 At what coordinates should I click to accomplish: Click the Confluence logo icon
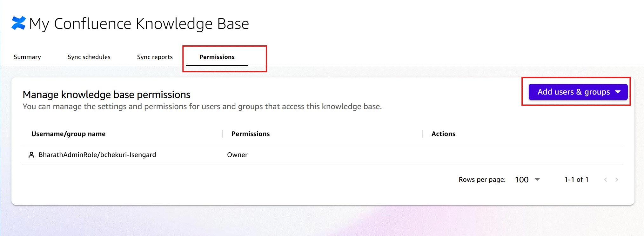pos(18,23)
